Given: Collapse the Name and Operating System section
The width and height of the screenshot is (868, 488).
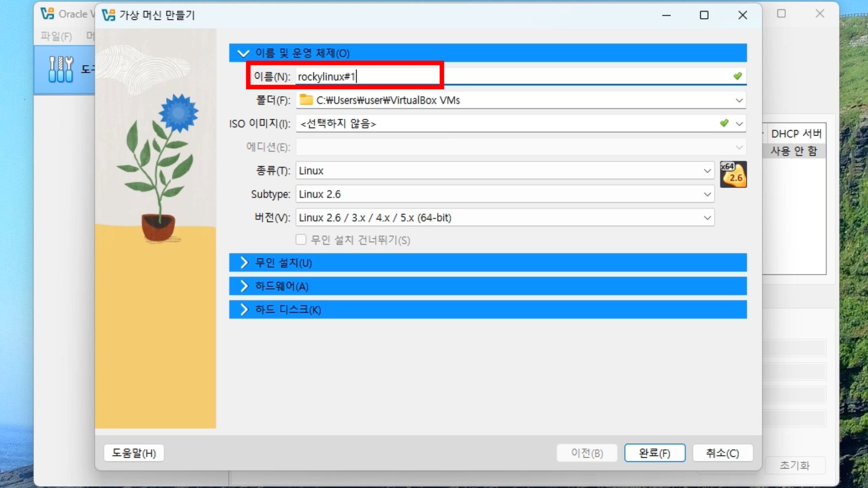Looking at the screenshot, I should pos(244,53).
